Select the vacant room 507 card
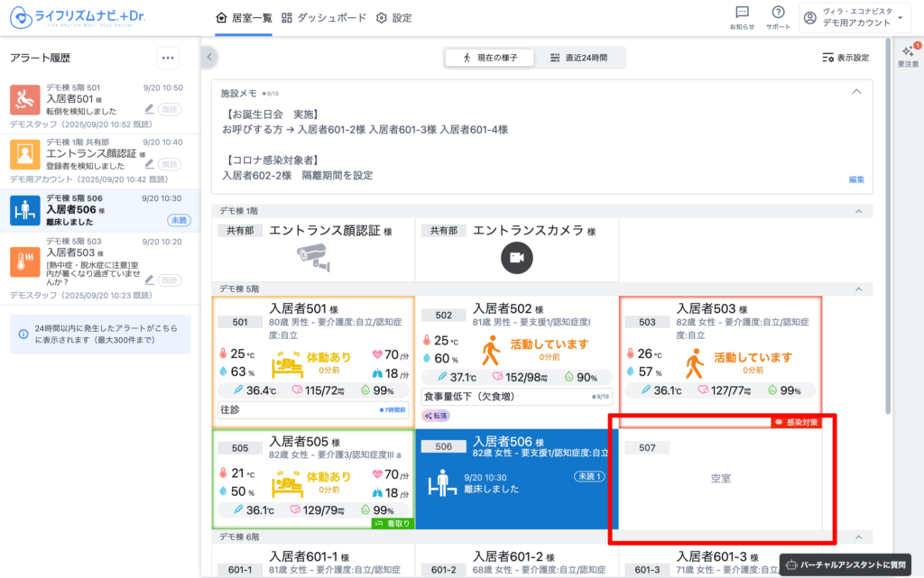924x578 pixels. (x=720, y=479)
